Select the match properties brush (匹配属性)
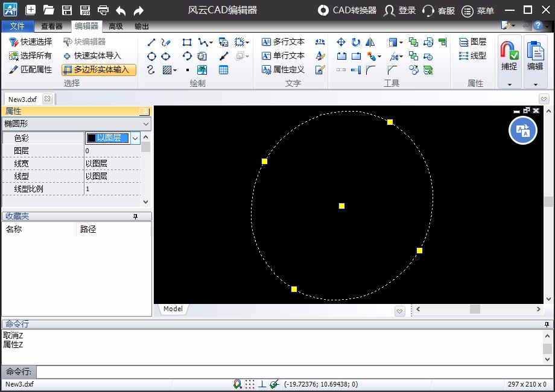Image resolution: width=555 pixels, height=392 pixels. pyautogui.click(x=31, y=69)
